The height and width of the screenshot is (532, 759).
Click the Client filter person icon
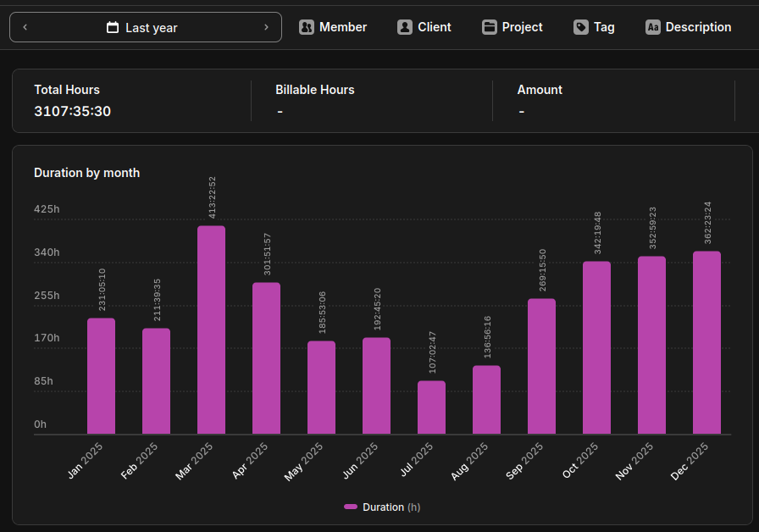[x=405, y=27]
